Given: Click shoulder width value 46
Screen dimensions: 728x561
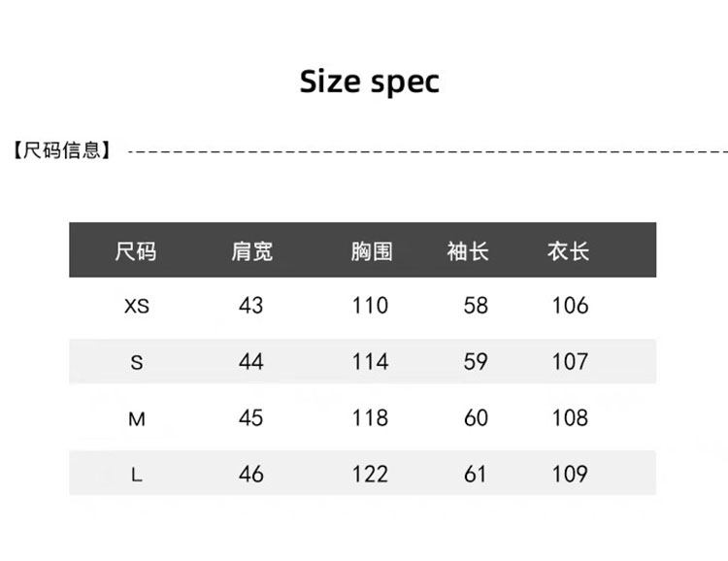Looking at the screenshot, I should click(x=250, y=475).
